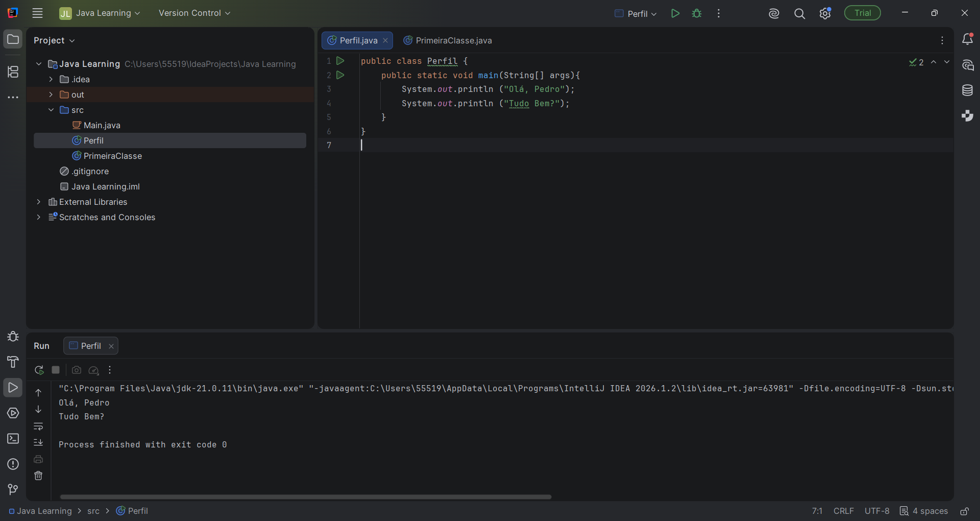The width and height of the screenshot is (980, 521).
Task: Open Run panel more options menu
Action: (110, 370)
